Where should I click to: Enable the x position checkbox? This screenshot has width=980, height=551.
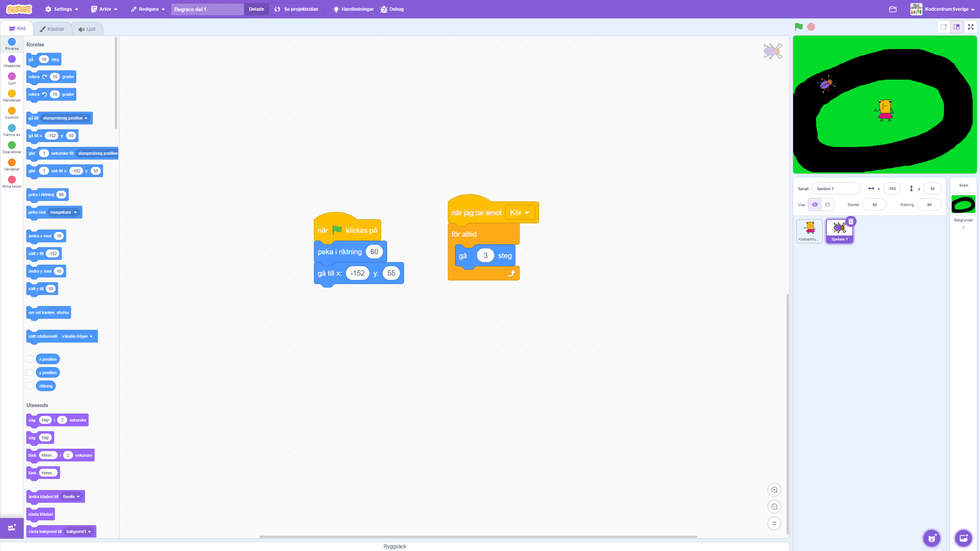pos(30,359)
